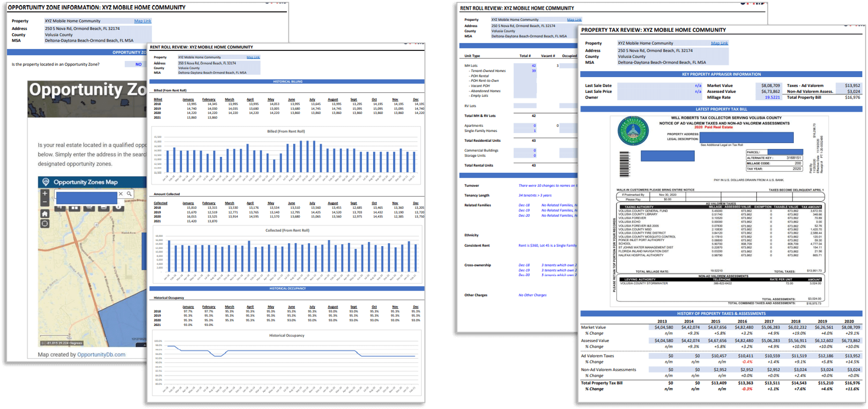Click the NO opportunity zone answer cell

(x=139, y=64)
